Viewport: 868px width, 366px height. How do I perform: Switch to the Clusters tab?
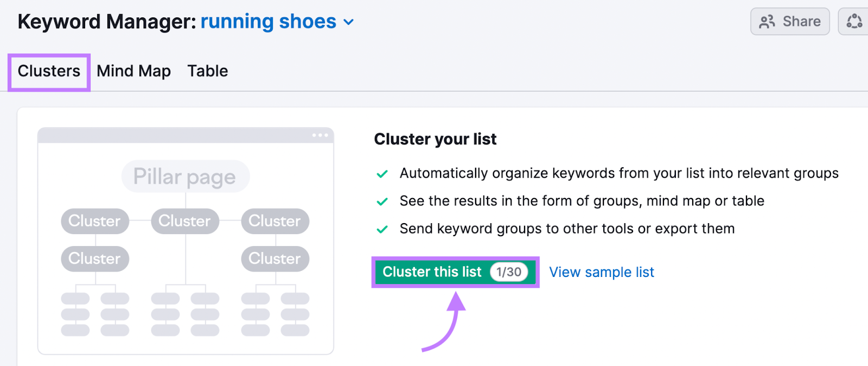tap(49, 71)
